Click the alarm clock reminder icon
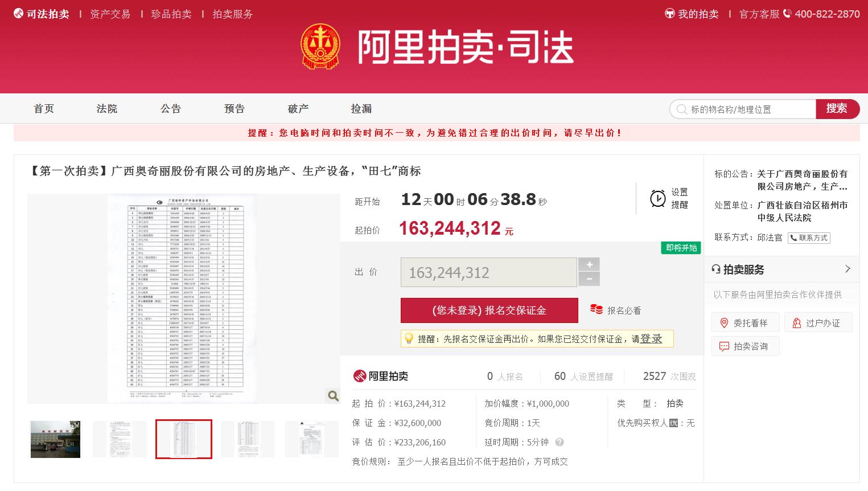868x491 pixels. pos(657,198)
